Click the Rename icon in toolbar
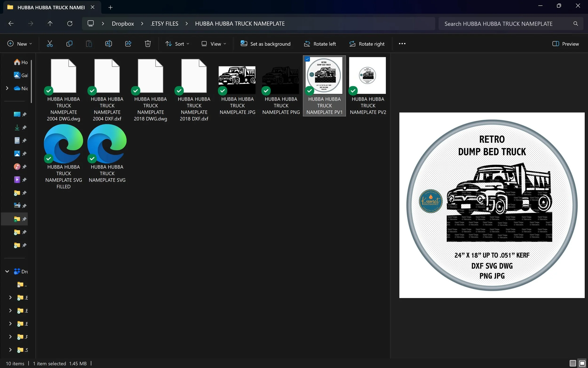The height and width of the screenshot is (368, 588). pos(108,44)
